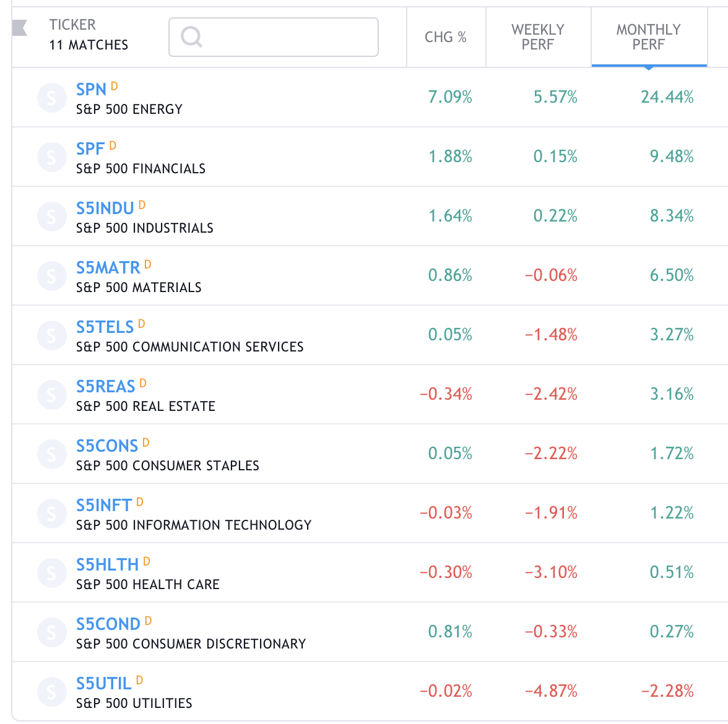Viewport: 728px width, 724px height.
Task: Click the TICKER column header
Action: (72, 25)
